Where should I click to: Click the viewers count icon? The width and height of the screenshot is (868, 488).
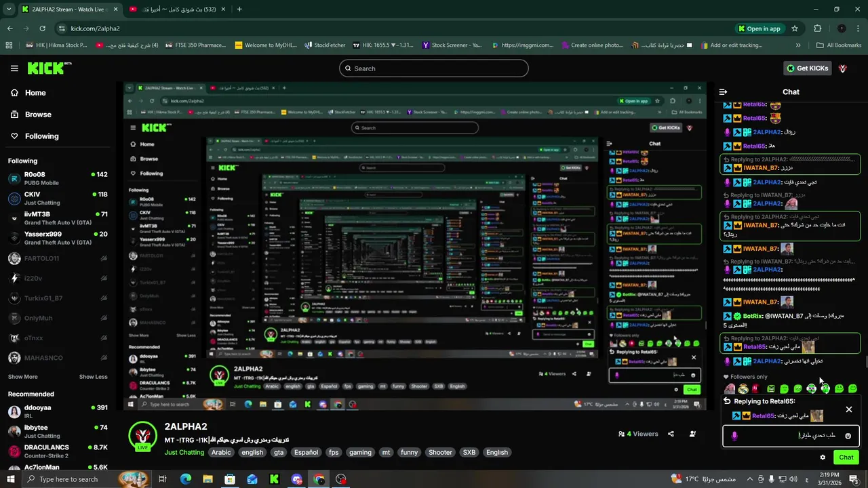[622, 434]
